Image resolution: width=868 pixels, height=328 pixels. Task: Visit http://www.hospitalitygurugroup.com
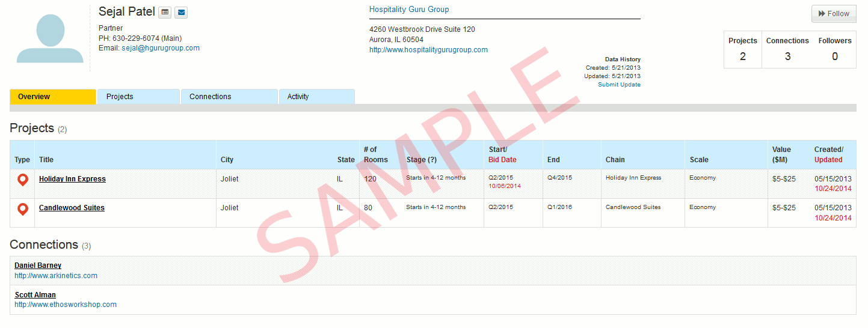(x=428, y=50)
